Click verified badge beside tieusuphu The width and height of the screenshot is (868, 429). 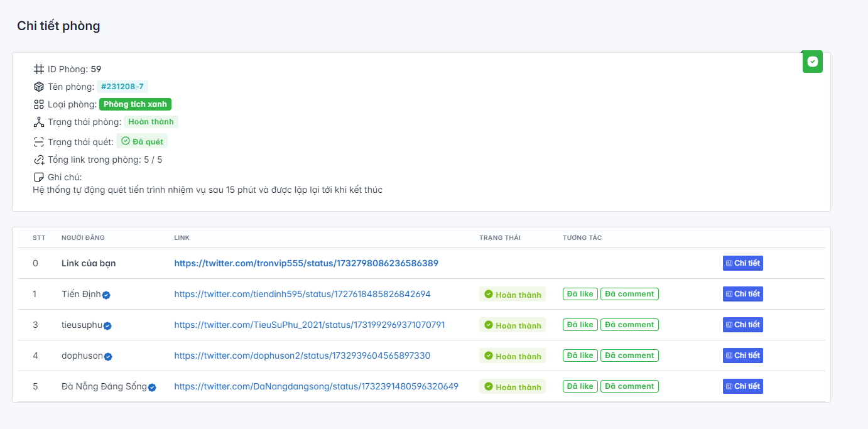point(108,325)
